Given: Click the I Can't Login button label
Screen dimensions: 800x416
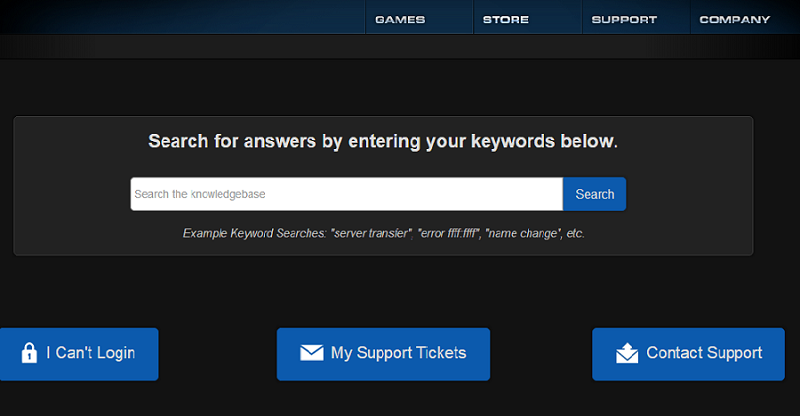Looking at the screenshot, I should pos(90,353).
